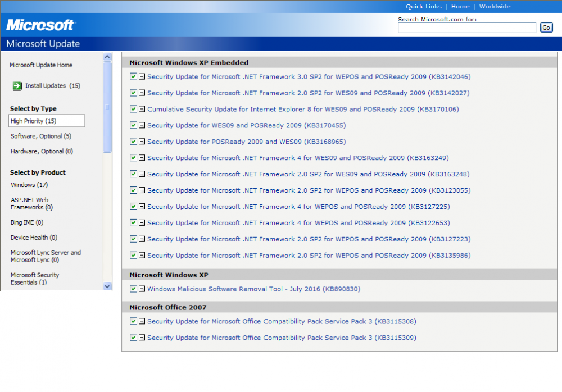Screen dimensions: 562x392
Task: Uncheck the KB3170455 update checkbox
Action: (x=133, y=125)
